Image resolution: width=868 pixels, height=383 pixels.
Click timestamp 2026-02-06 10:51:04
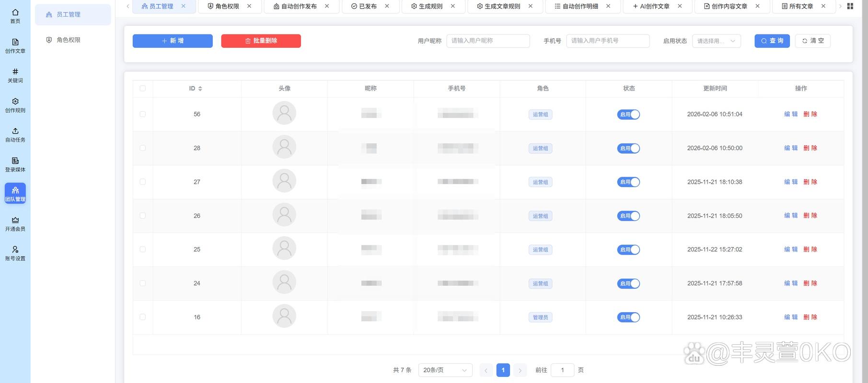coord(715,114)
